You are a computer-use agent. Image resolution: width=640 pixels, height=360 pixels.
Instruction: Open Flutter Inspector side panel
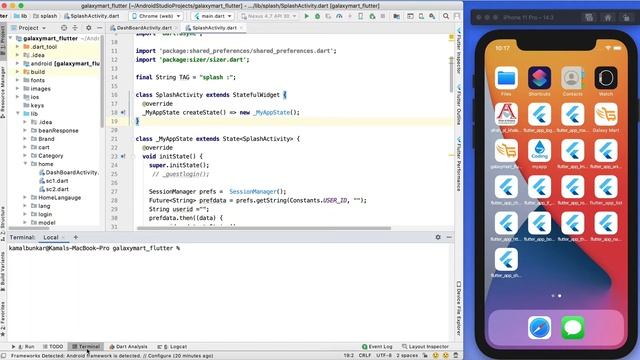coord(459,51)
